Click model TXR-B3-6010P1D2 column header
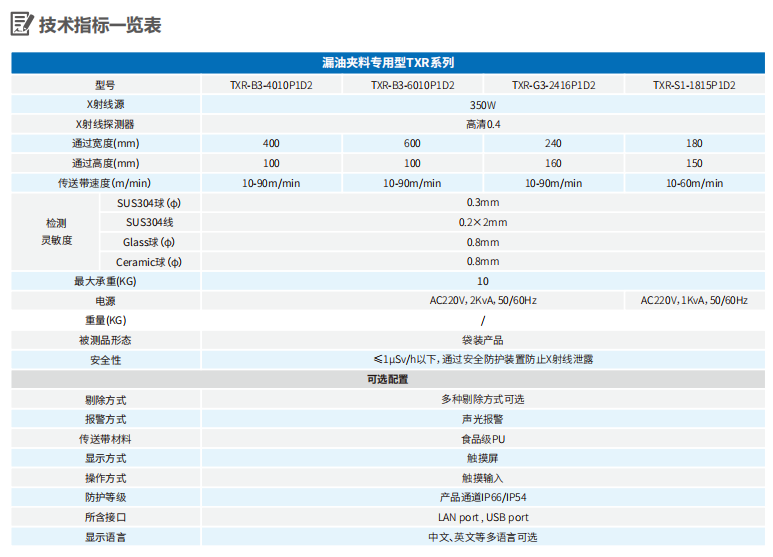The width and height of the screenshot is (773, 557). pyautogui.click(x=412, y=85)
